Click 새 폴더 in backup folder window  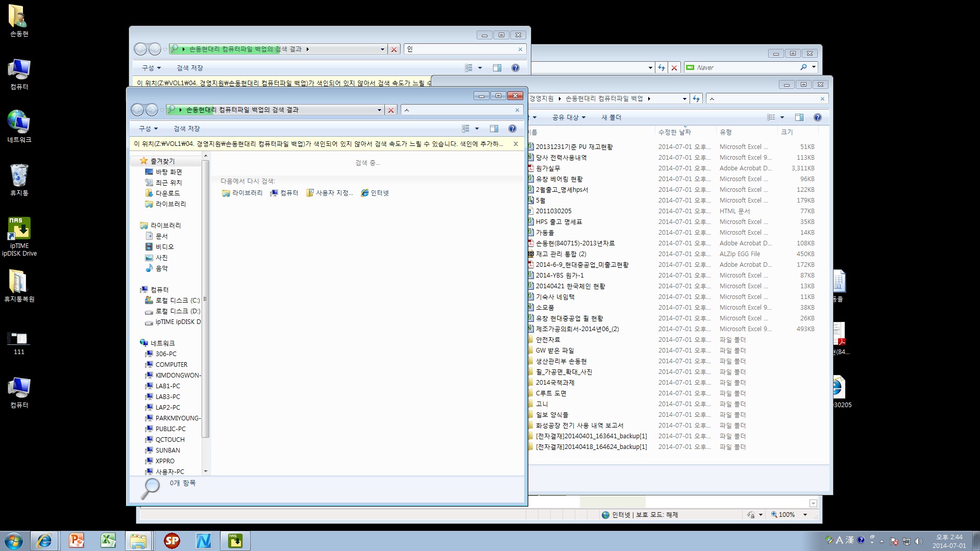pyautogui.click(x=611, y=117)
